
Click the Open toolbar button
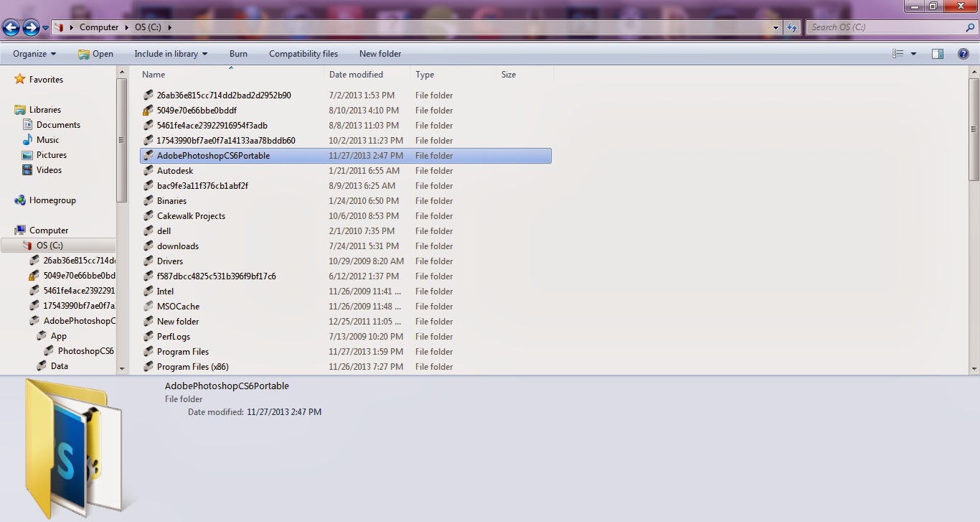[95, 54]
